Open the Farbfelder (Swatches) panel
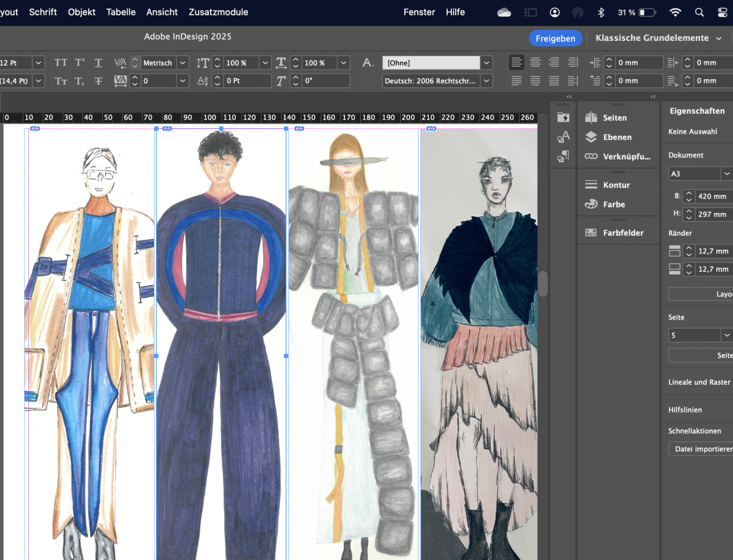 coord(622,233)
